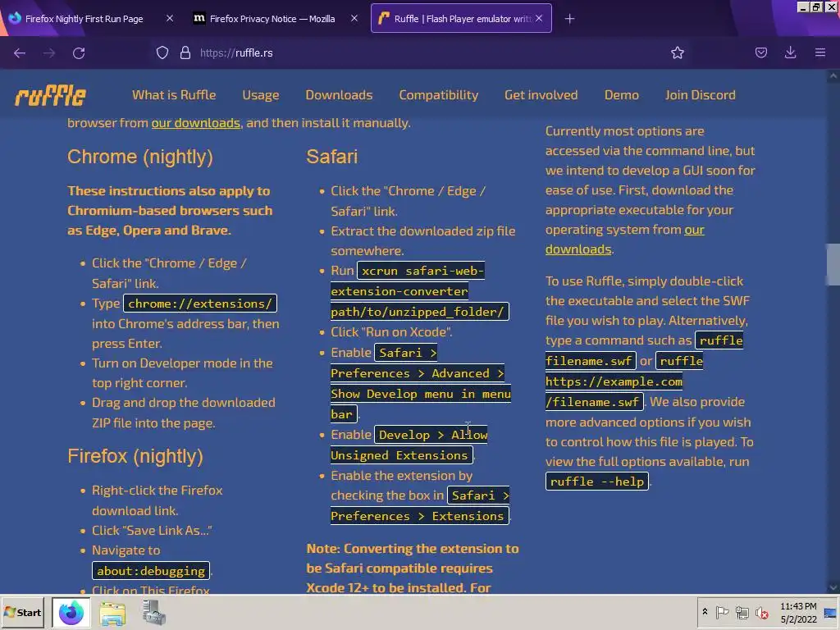Open the file explorer folder taskbar icon

[112, 614]
